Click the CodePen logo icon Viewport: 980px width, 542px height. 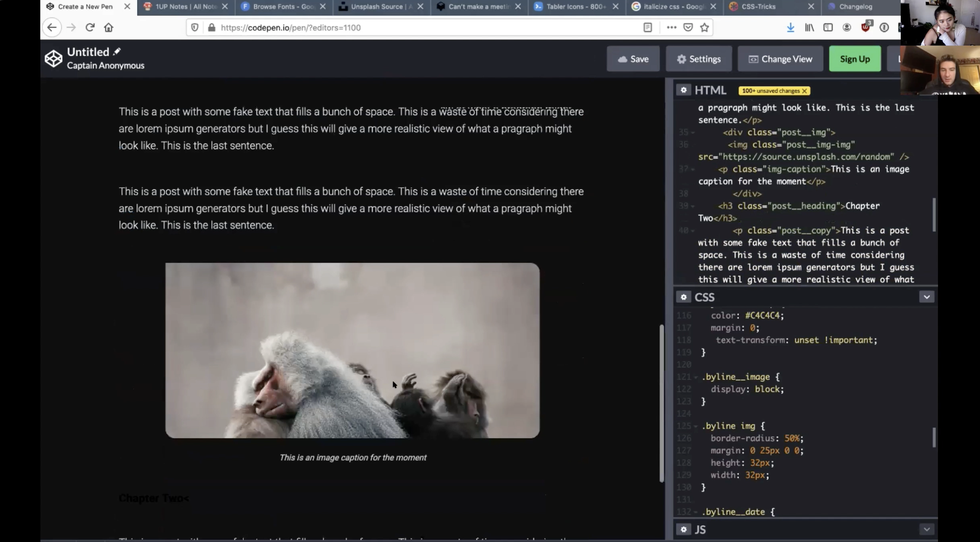pos(53,59)
